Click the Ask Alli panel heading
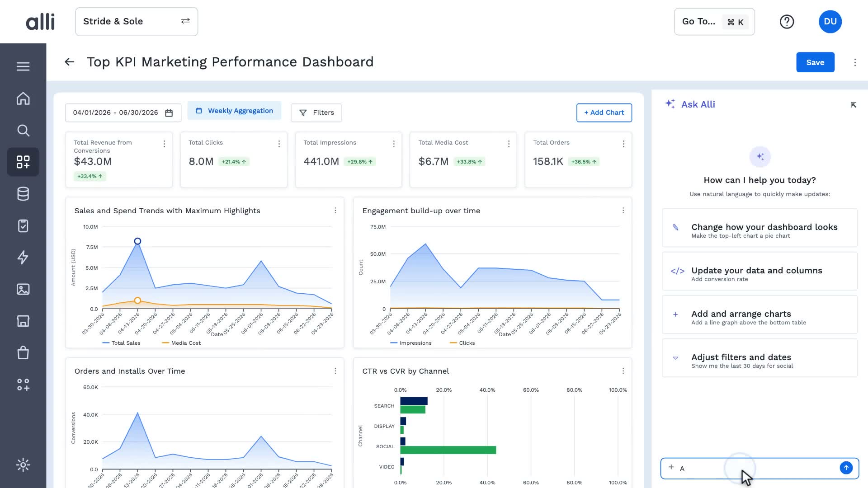 (698, 104)
